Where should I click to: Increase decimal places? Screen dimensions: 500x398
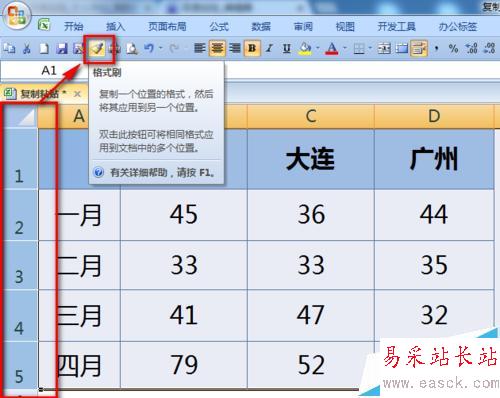tap(472, 49)
